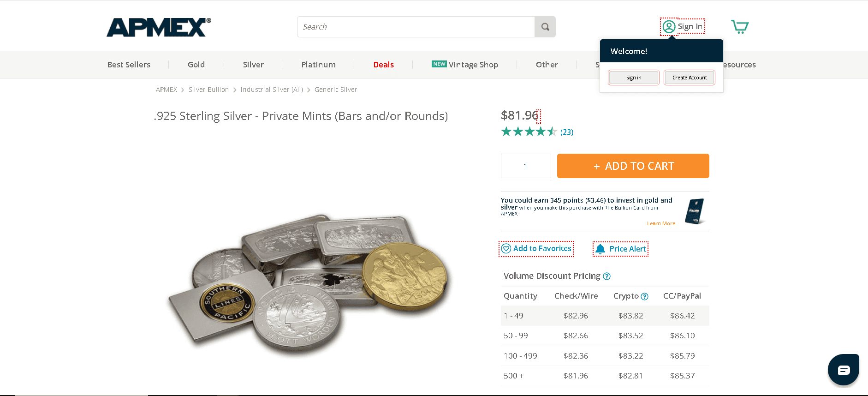Click the APMEX logo
Viewport: 868px width, 396px height.
point(158,28)
